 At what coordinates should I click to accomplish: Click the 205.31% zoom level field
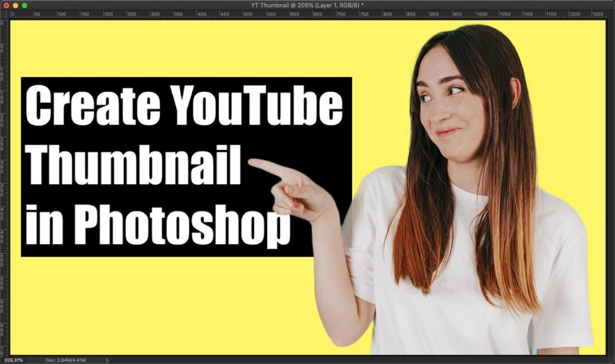click(x=14, y=360)
